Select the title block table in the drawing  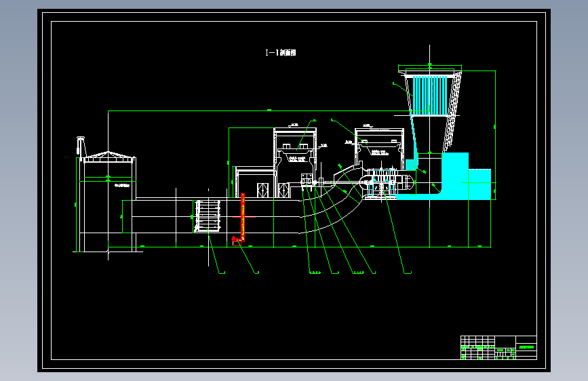498,348
